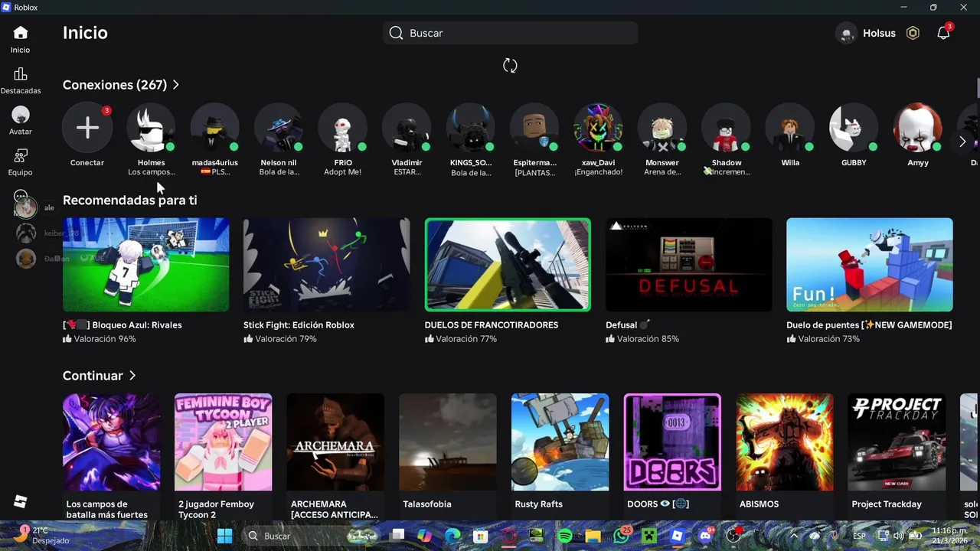
Task: Continue the ARCHEMARA game
Action: click(335, 442)
